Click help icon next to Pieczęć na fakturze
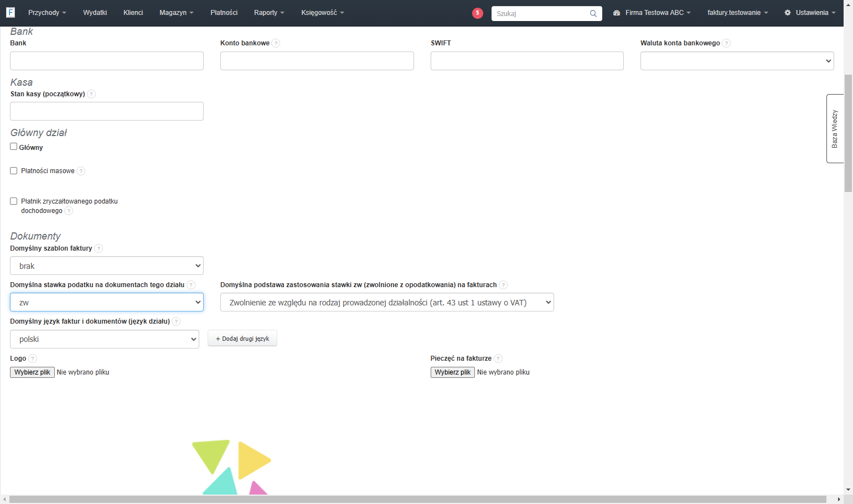 pos(498,358)
